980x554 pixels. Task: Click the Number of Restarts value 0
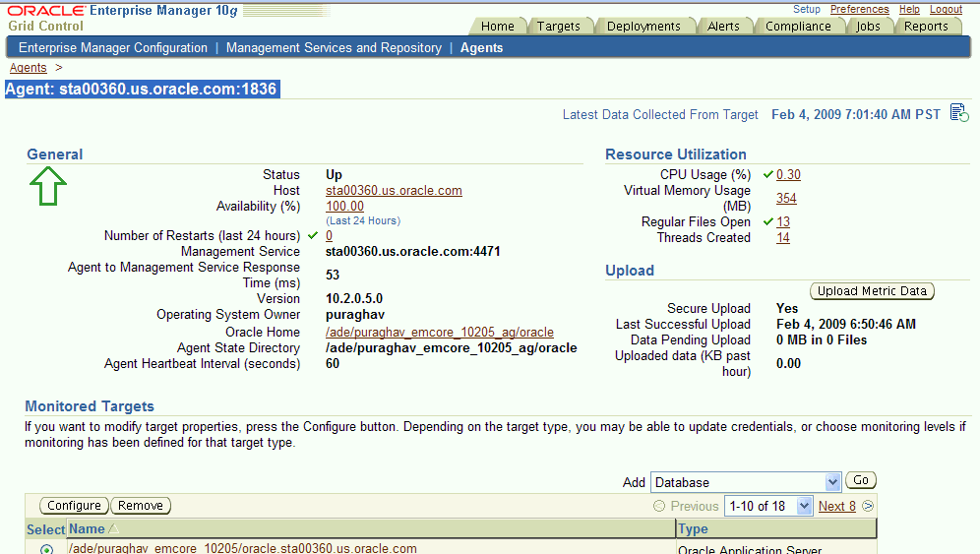[x=329, y=236]
